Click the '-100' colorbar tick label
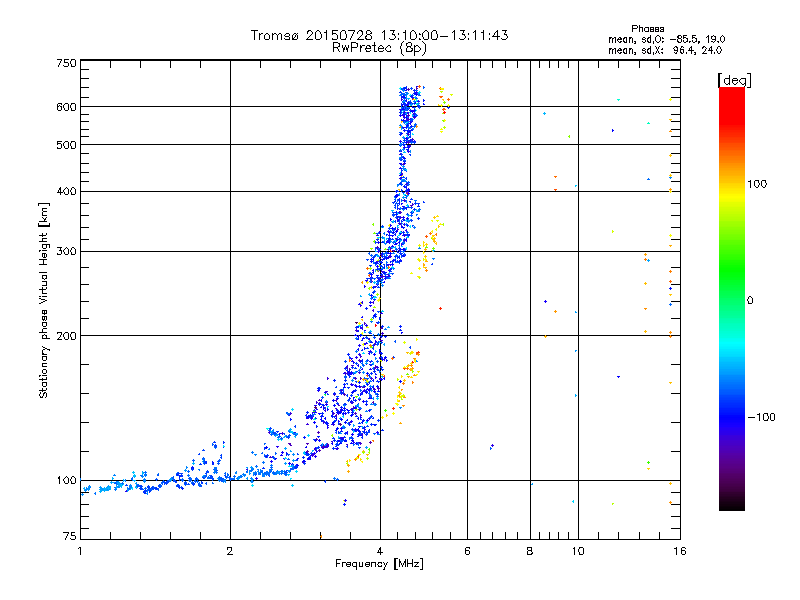 click(x=761, y=417)
